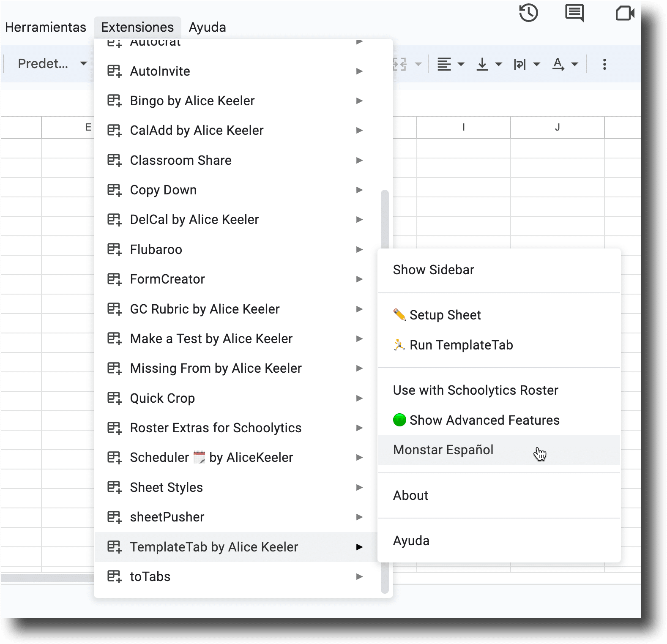
Task: Click the text wrapping icon
Action: (520, 64)
